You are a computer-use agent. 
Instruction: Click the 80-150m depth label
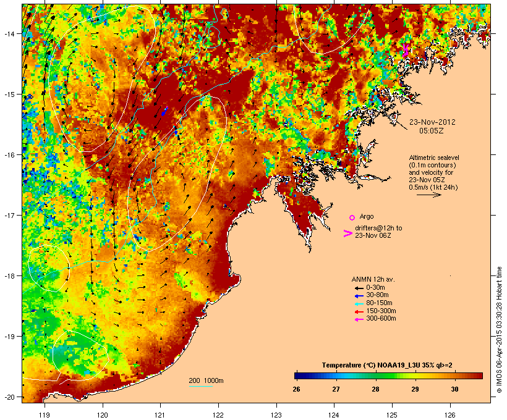point(379,303)
